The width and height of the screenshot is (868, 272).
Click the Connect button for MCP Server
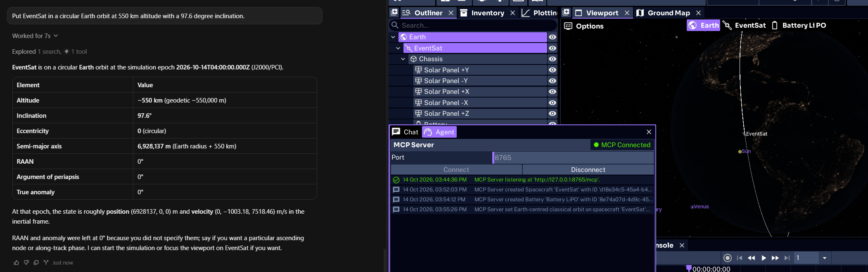pos(456,170)
